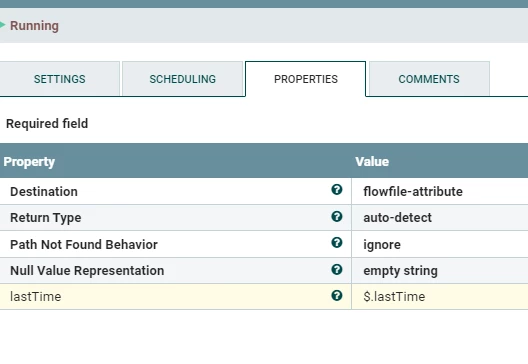Viewport: 528px width, 364px height.
Task: Select the lastTime property row name
Action: (36, 297)
